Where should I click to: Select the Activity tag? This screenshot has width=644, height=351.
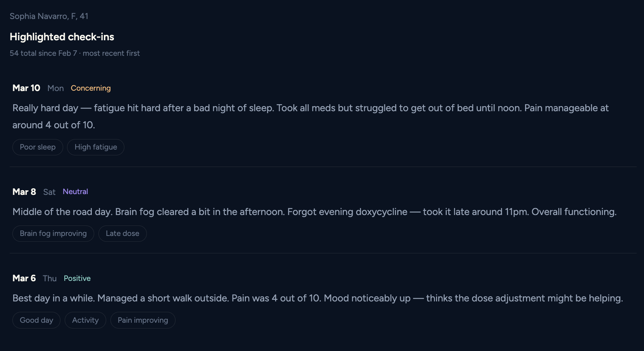point(85,320)
